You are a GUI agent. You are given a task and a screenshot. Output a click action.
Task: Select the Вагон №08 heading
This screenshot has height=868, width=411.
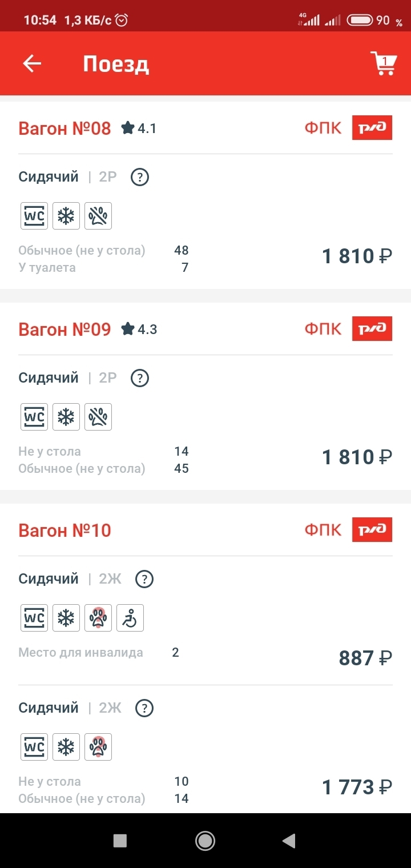(x=65, y=128)
